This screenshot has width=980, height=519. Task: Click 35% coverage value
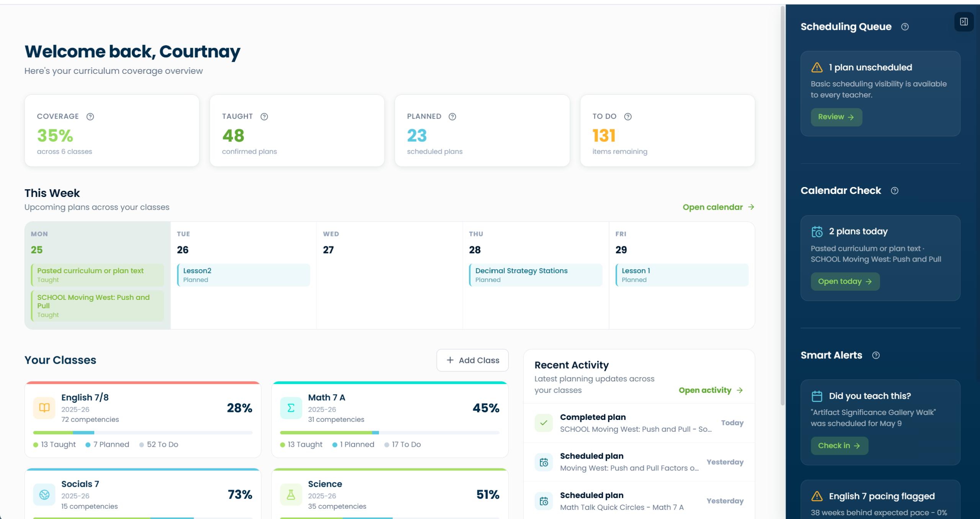(55, 135)
